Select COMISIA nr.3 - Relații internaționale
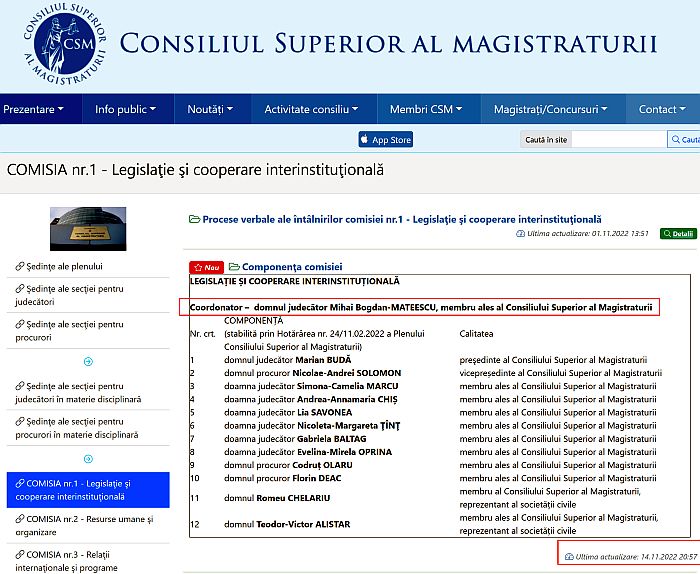 [67, 561]
